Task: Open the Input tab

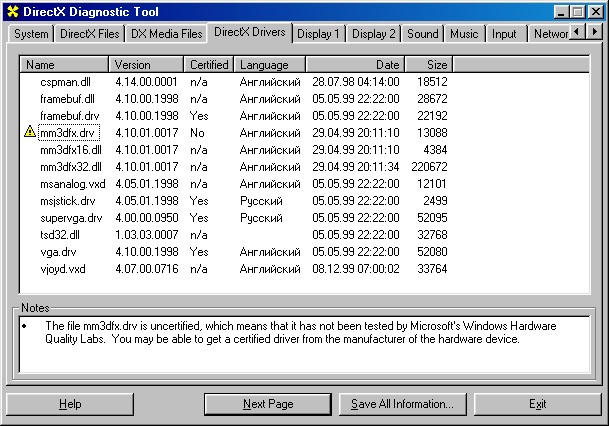Action: coord(504,34)
